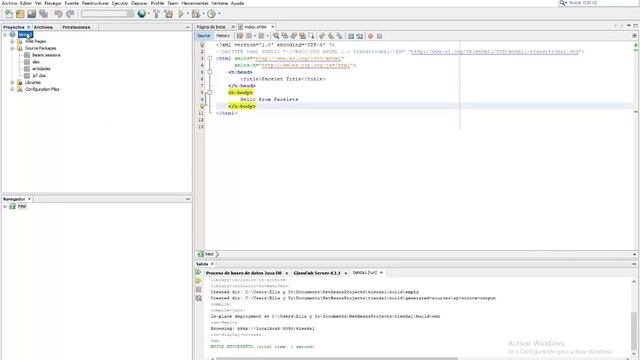Image resolution: width=640 pixels, height=360 pixels.
Task: Open the Navegar menu
Action: [53, 3]
